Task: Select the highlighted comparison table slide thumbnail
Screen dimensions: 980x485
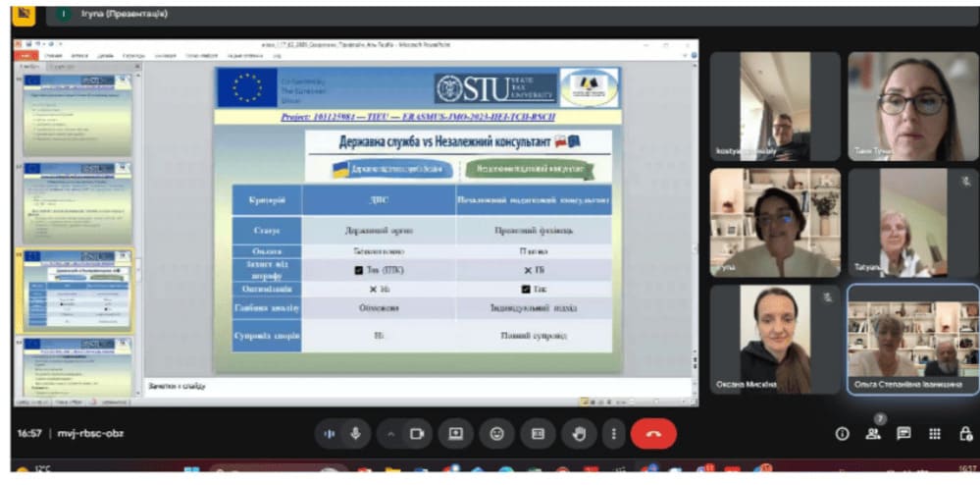Action: [77, 289]
